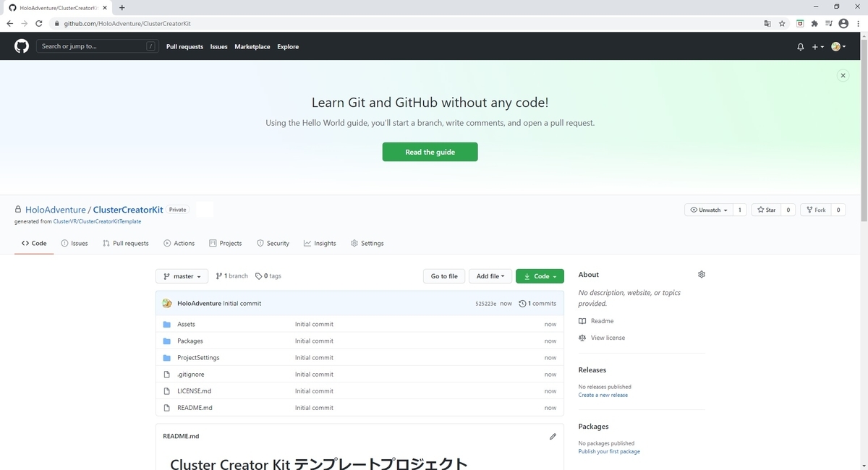This screenshot has width=868, height=470.
Task: Open the Assets folder
Action: pos(186,325)
